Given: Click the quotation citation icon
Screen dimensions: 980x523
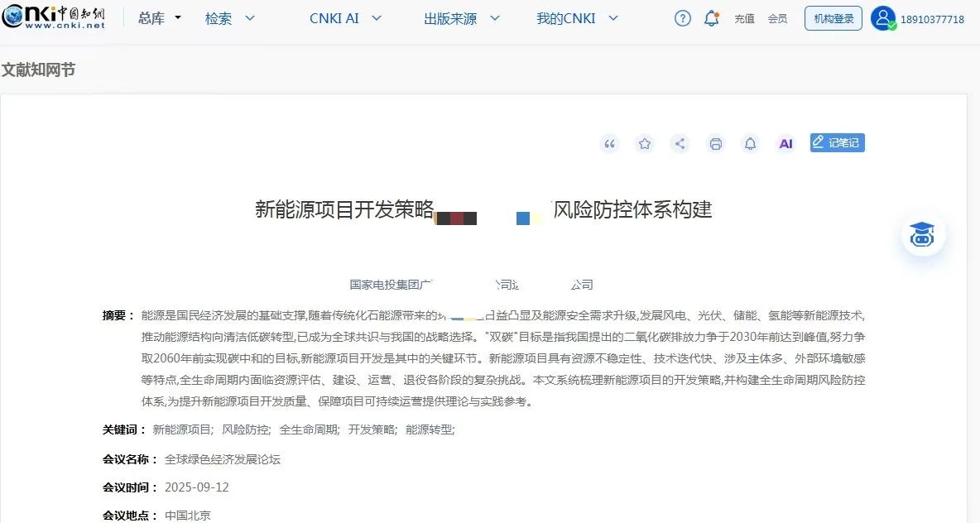Looking at the screenshot, I should 609,143.
